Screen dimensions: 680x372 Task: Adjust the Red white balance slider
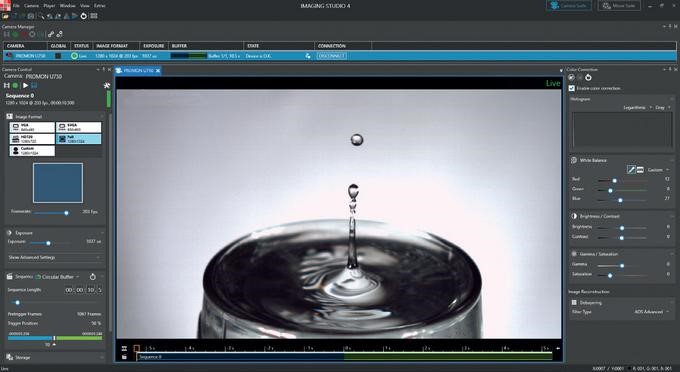click(615, 180)
